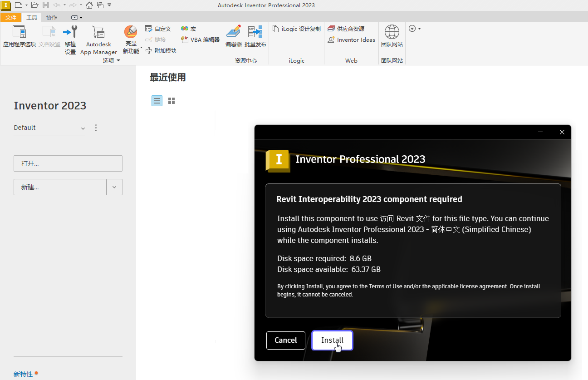
Task: Open the three-dot project options menu
Action: (96, 128)
